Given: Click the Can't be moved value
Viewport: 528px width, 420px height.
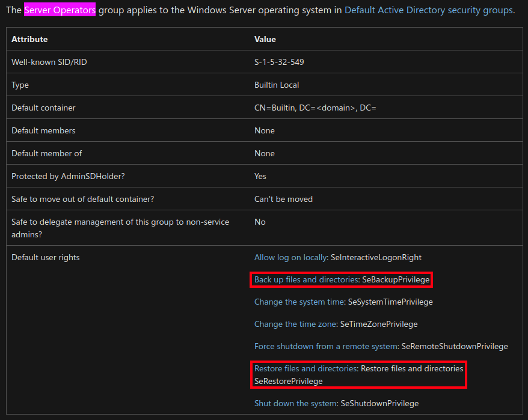Looking at the screenshot, I should pos(283,199).
